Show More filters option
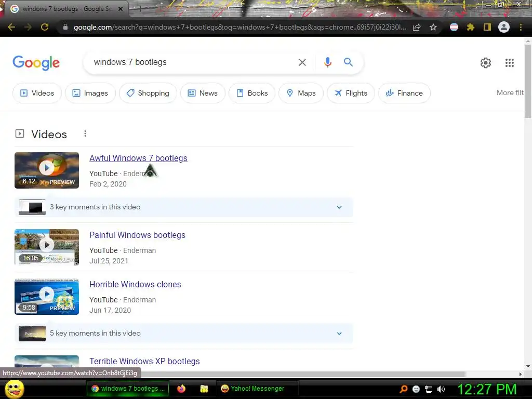532x399 pixels. [510, 92]
